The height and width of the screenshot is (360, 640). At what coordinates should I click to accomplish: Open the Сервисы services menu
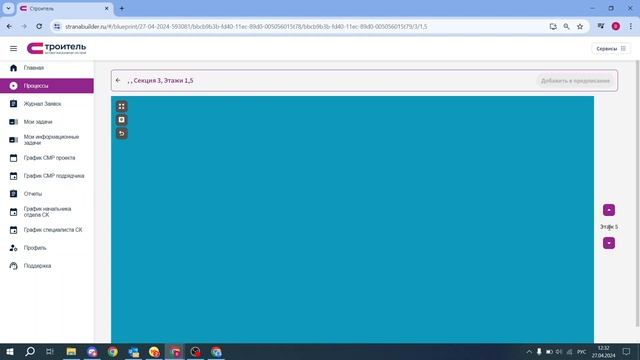611,49
